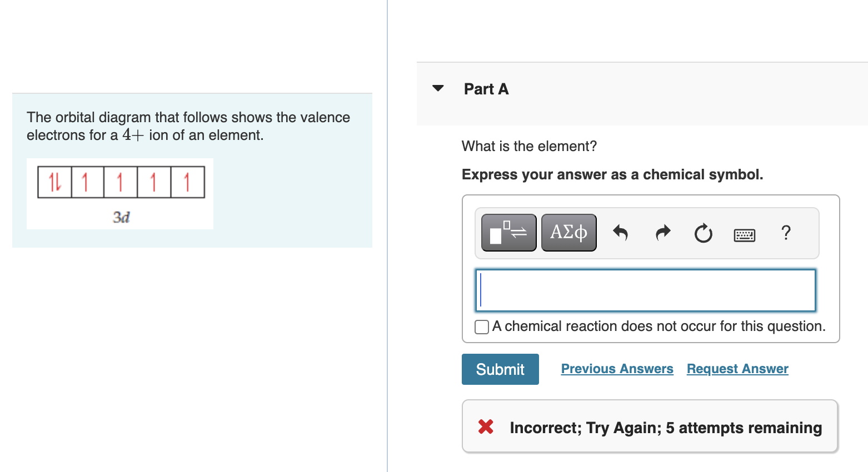Select the rightmost 3d orbital box
This screenshot has height=472, width=868.
(187, 182)
